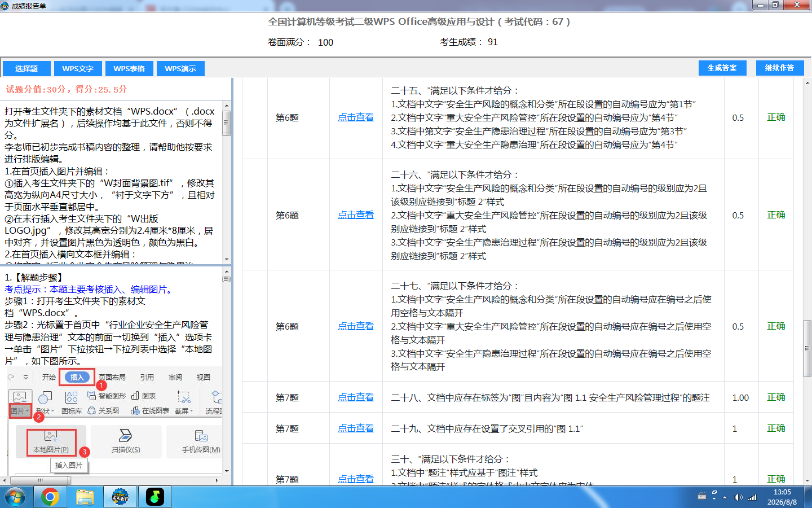Screen dimensions: 812x508
Task: Click the keyboard input method tray icon
Action: pyautogui.click(x=702, y=497)
